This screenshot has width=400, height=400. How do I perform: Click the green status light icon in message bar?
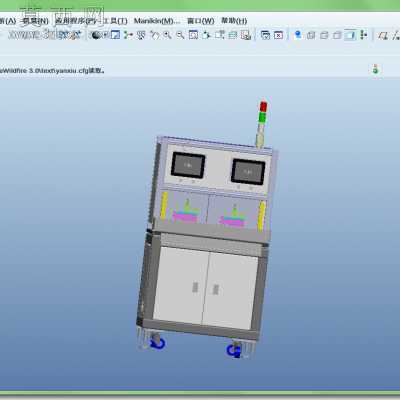tap(375, 69)
